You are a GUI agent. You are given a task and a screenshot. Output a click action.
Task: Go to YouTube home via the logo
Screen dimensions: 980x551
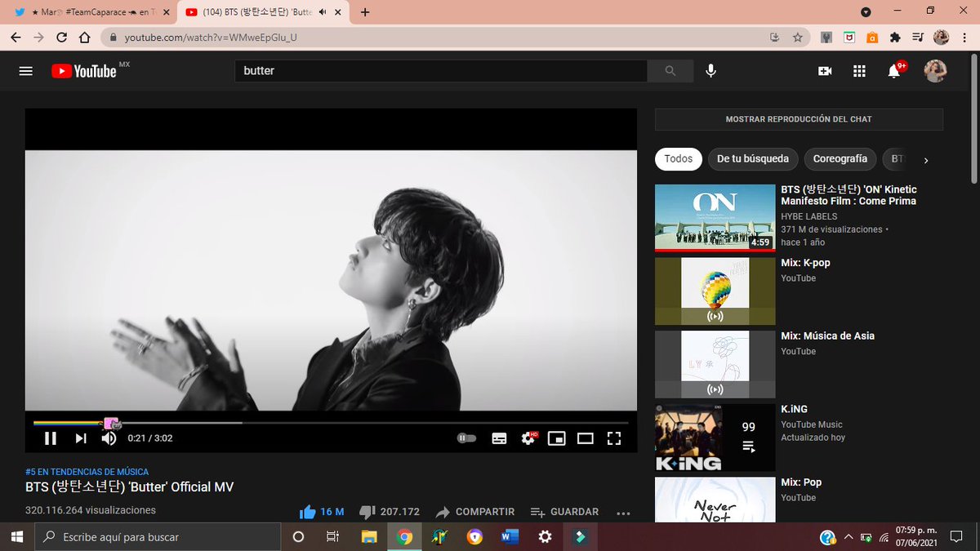(x=83, y=71)
